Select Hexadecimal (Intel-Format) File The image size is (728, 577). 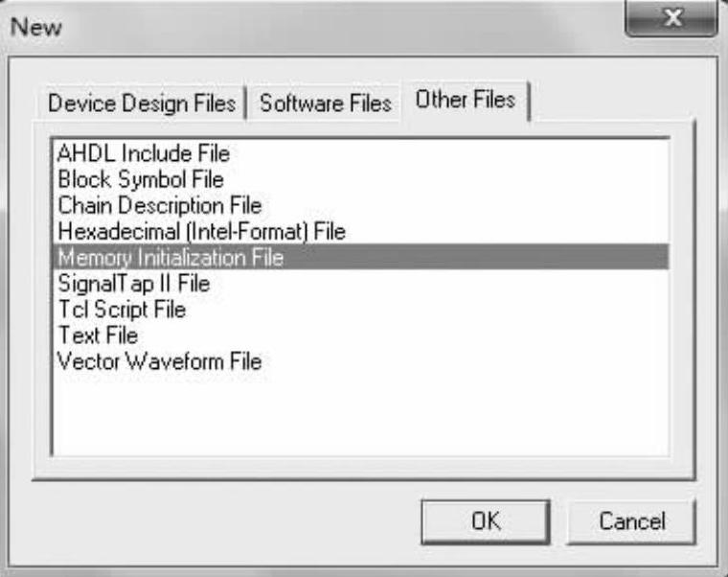(201, 231)
